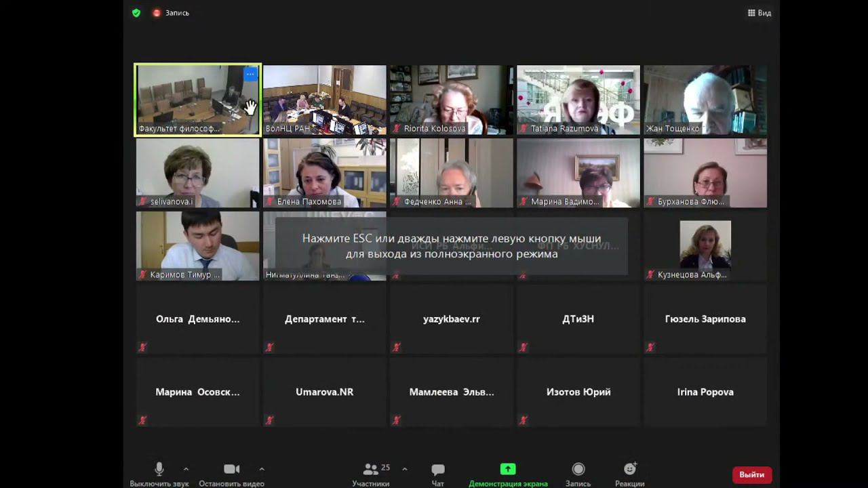
Task: Stop camera with Остановить видео
Action: (x=231, y=474)
